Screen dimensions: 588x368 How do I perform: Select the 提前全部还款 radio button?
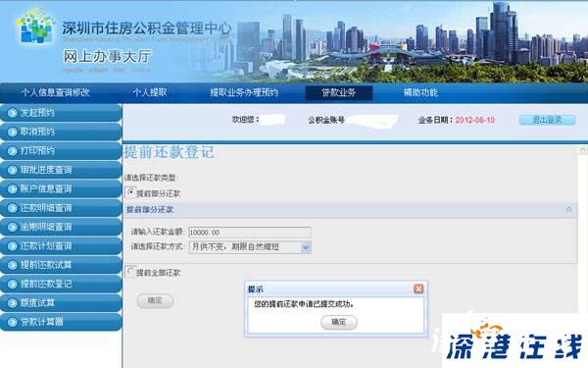coord(130,271)
